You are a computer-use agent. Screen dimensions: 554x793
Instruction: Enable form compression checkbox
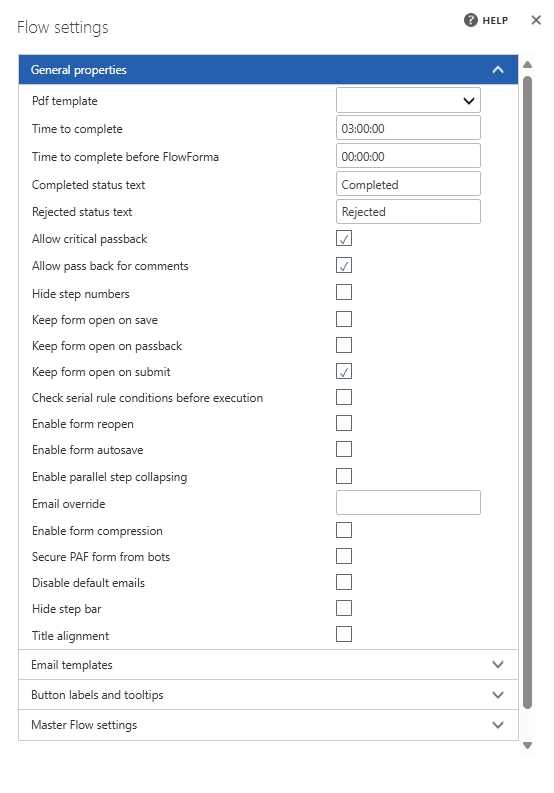[344, 531]
